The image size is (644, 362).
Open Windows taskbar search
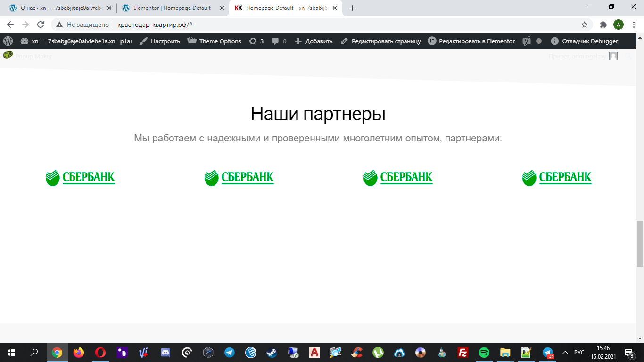point(34,353)
